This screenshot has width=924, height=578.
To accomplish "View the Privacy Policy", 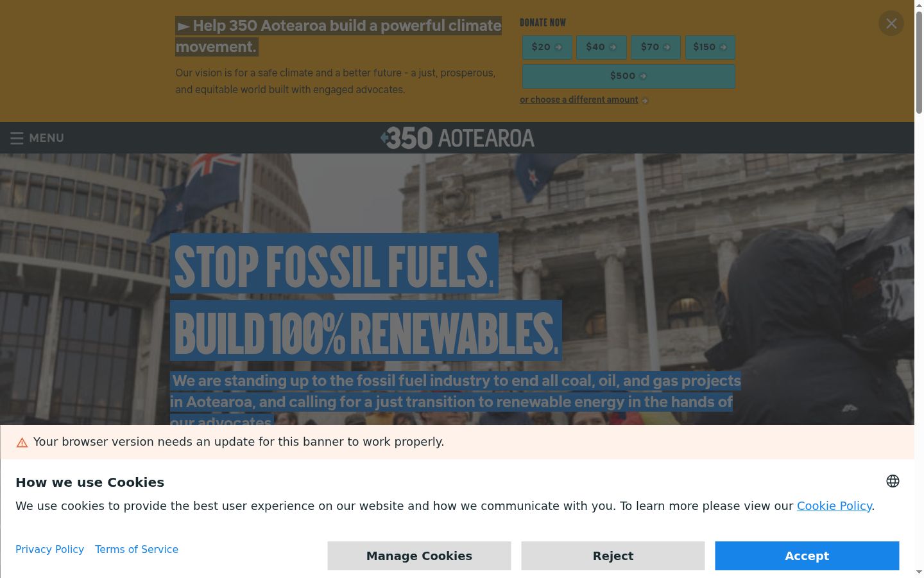I will [49, 550].
